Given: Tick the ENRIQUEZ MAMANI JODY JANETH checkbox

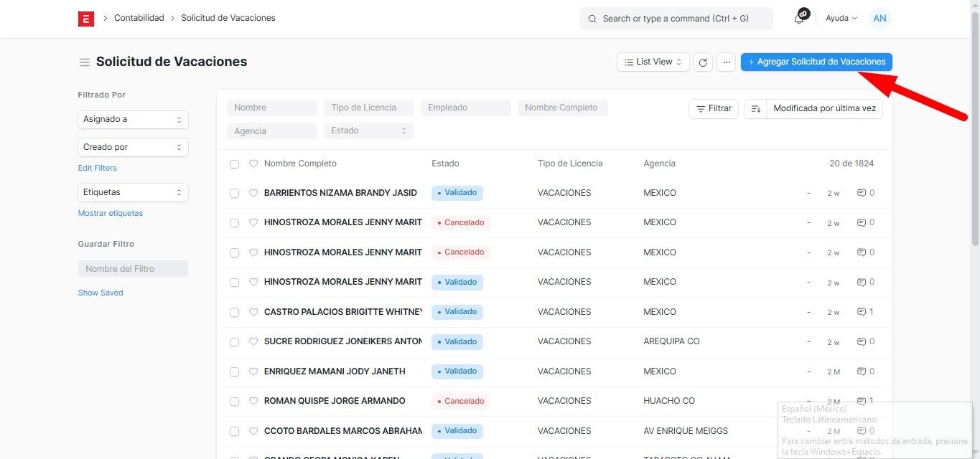Looking at the screenshot, I should tap(234, 372).
